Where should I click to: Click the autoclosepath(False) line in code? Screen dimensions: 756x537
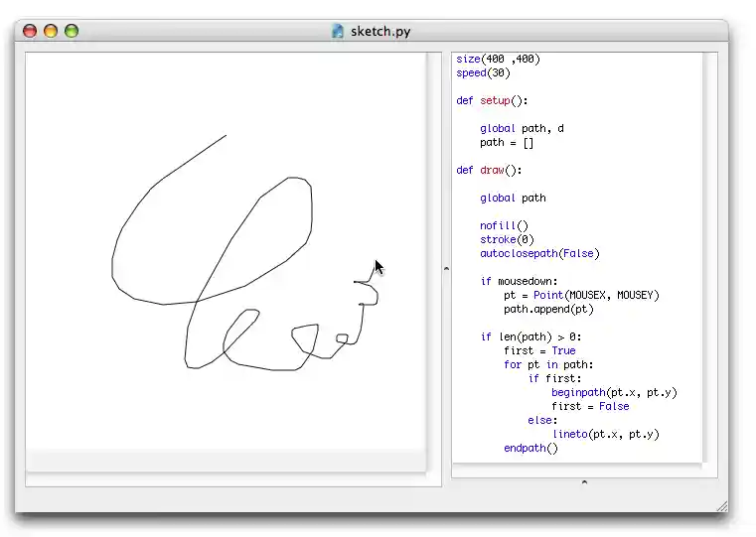click(539, 253)
